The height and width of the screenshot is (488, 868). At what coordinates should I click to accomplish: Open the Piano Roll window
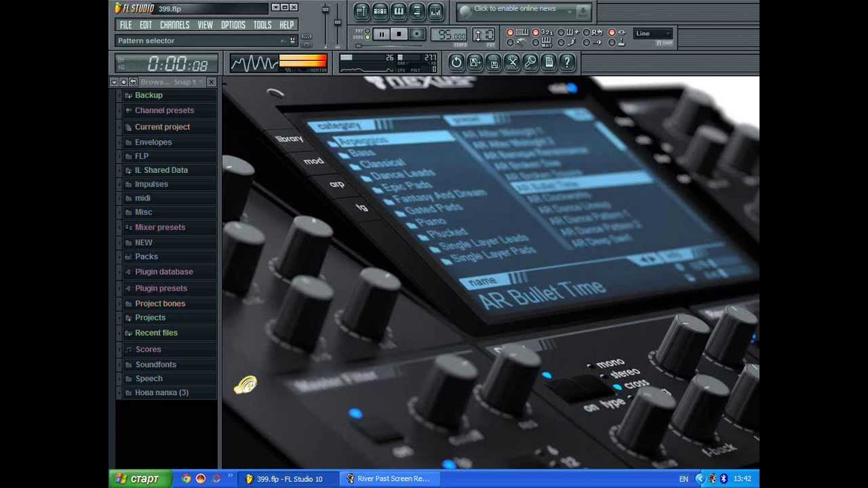pos(399,12)
